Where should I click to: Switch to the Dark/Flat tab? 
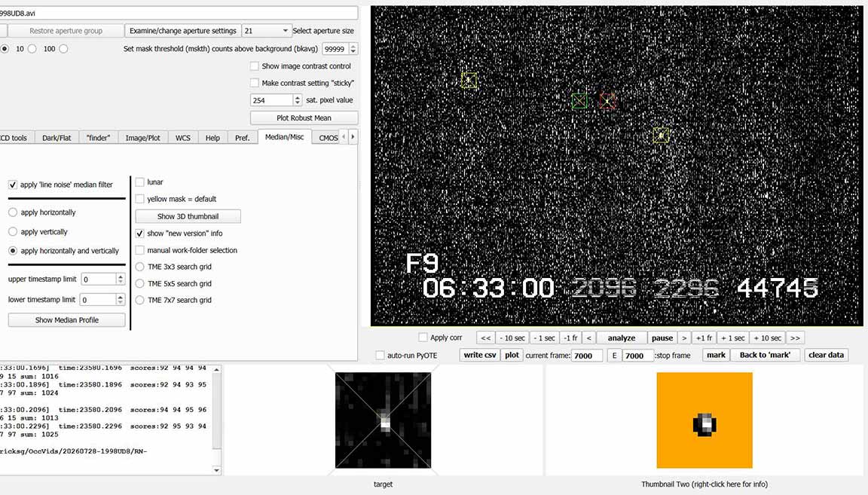pyautogui.click(x=57, y=138)
